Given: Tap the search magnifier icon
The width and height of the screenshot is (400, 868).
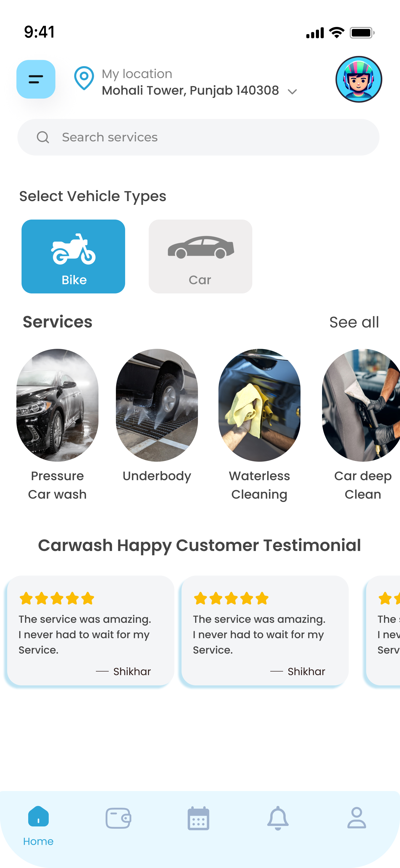Looking at the screenshot, I should click(x=43, y=137).
